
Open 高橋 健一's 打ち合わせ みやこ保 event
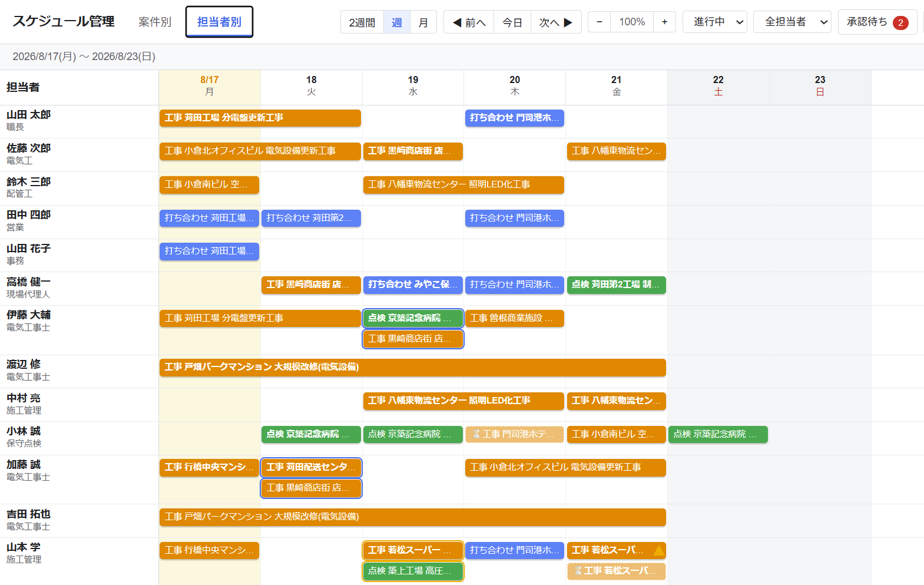pyautogui.click(x=413, y=285)
